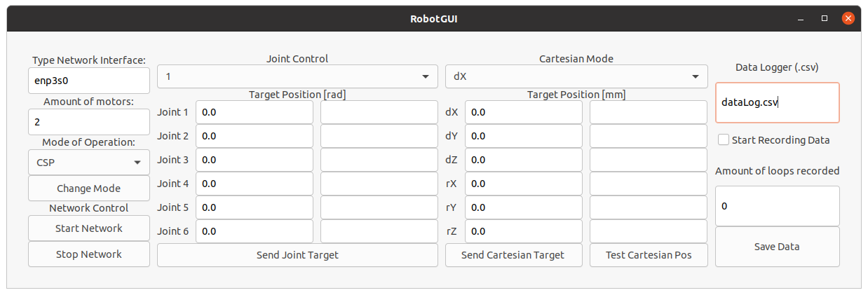Click the dX target position field

tap(524, 112)
